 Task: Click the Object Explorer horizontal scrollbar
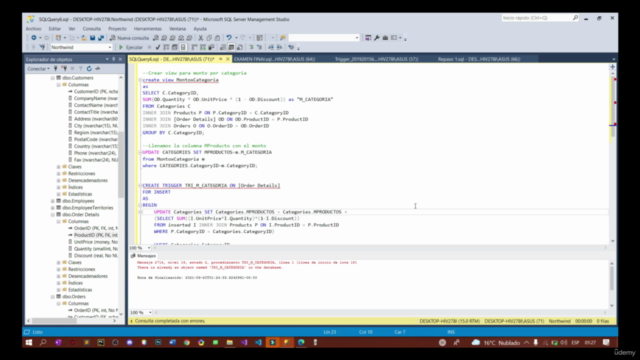[x=71, y=321]
